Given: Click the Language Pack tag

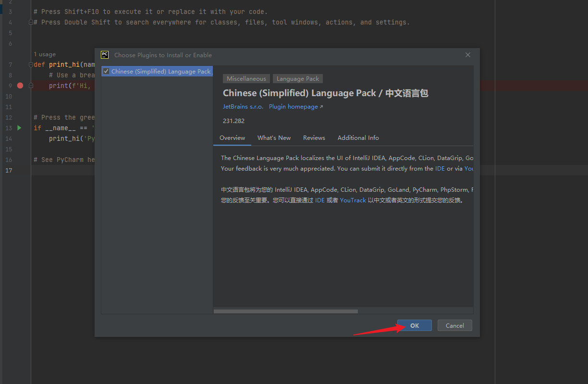Looking at the screenshot, I should tap(298, 78).
